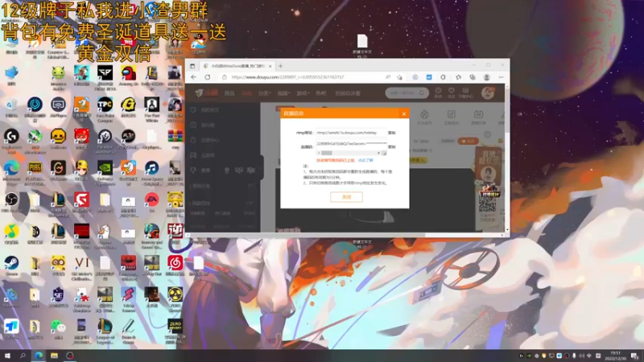
Task: Click the Douyu logo
Action: (207, 93)
